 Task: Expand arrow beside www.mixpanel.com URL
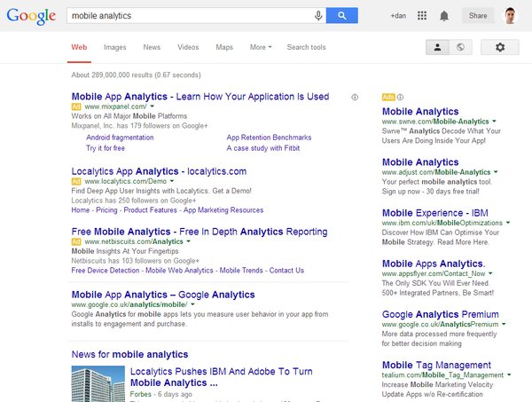pyautogui.click(x=153, y=106)
